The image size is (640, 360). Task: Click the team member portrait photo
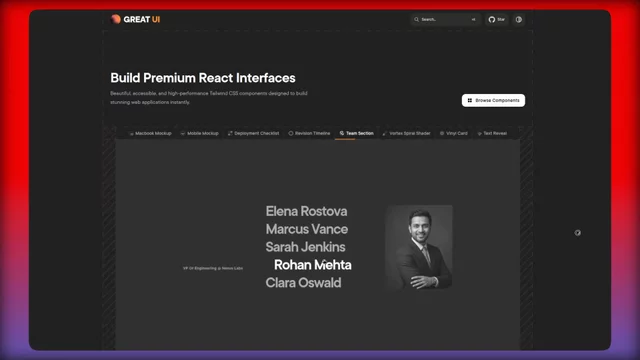click(x=419, y=248)
